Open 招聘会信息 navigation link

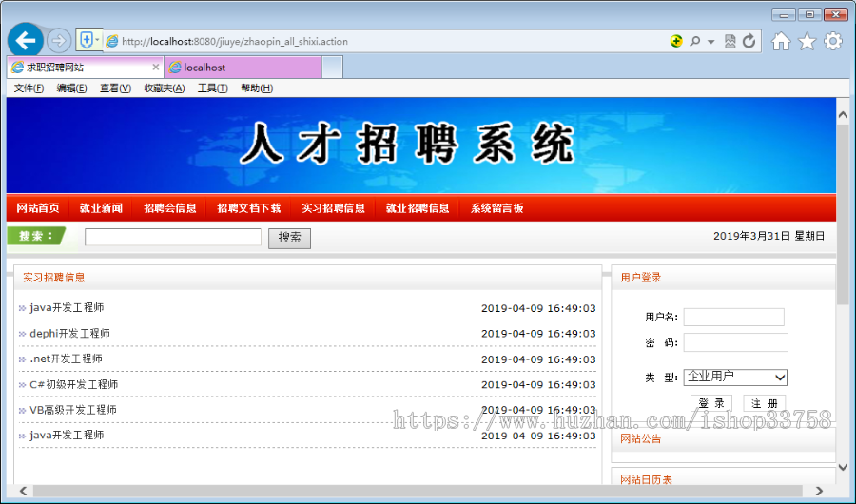pos(170,208)
